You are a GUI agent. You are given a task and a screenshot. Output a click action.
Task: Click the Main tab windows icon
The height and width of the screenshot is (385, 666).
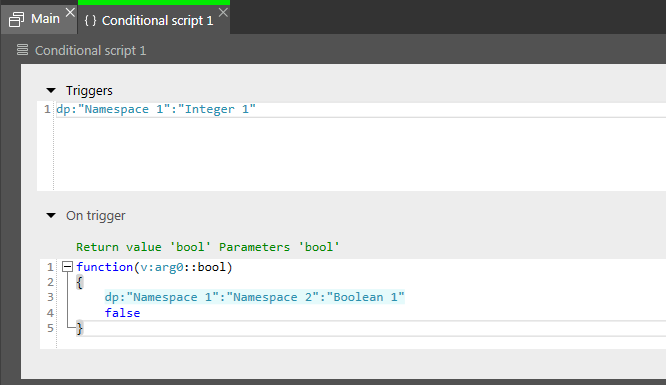(16, 20)
